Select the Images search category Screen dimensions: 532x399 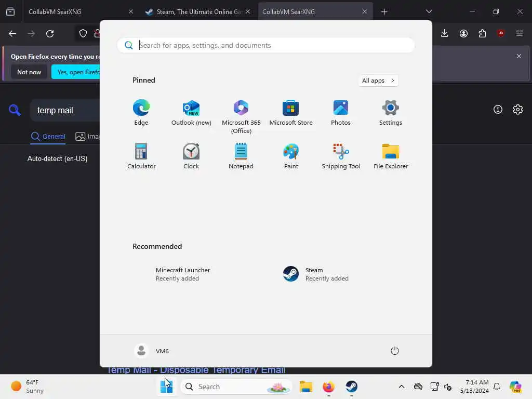(x=87, y=137)
